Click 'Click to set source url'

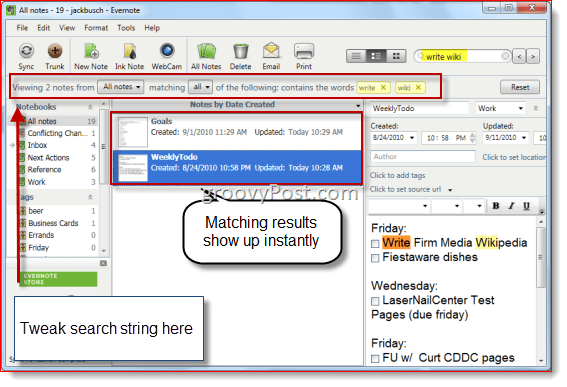(x=405, y=189)
